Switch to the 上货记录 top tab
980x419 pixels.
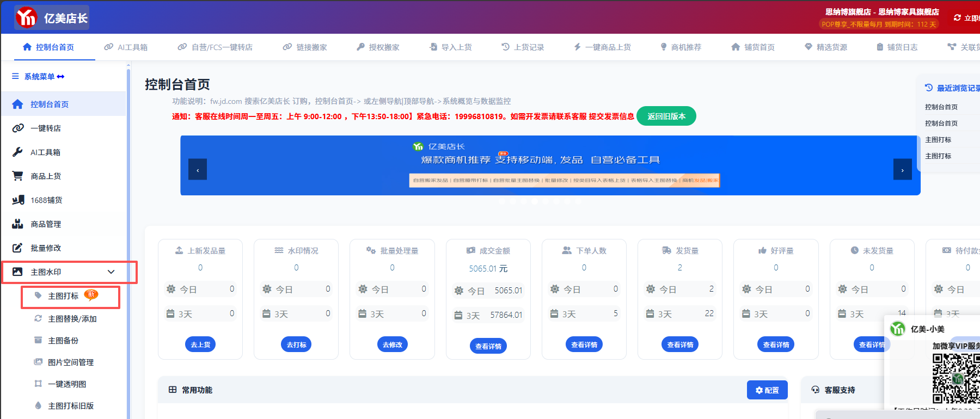(x=523, y=47)
